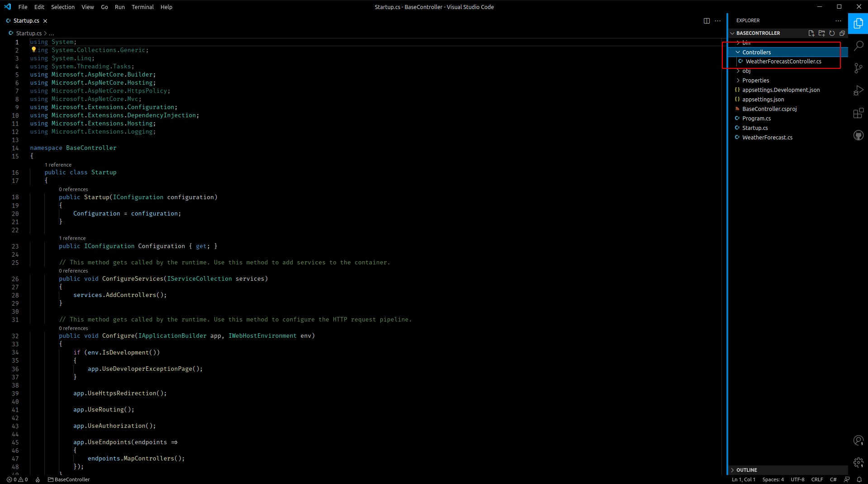Open WeatherForecastController.cs from Explorer
The height and width of the screenshot is (484, 868).
pos(783,61)
